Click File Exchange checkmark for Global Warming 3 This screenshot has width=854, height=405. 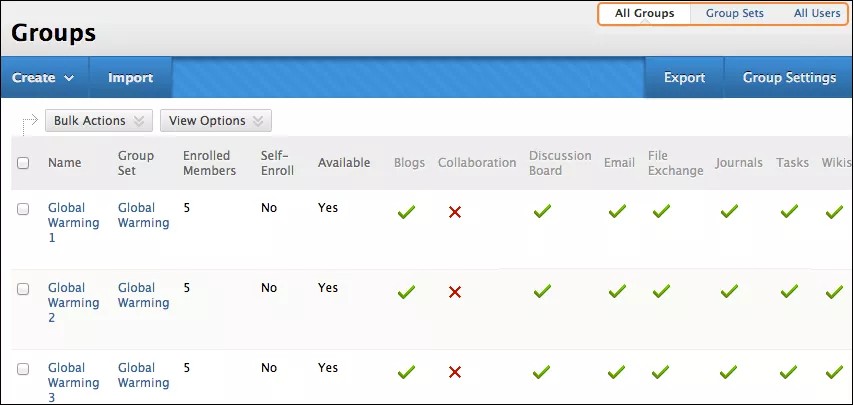[x=661, y=371]
